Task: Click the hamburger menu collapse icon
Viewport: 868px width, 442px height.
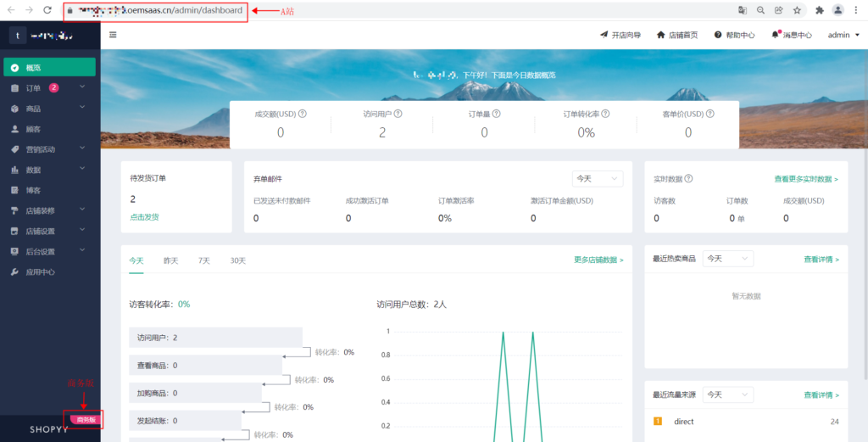Action: (113, 35)
